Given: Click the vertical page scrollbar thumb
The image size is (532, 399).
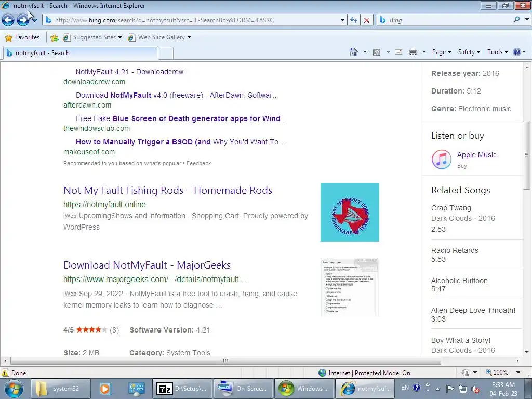Looking at the screenshot, I should click(527, 155).
